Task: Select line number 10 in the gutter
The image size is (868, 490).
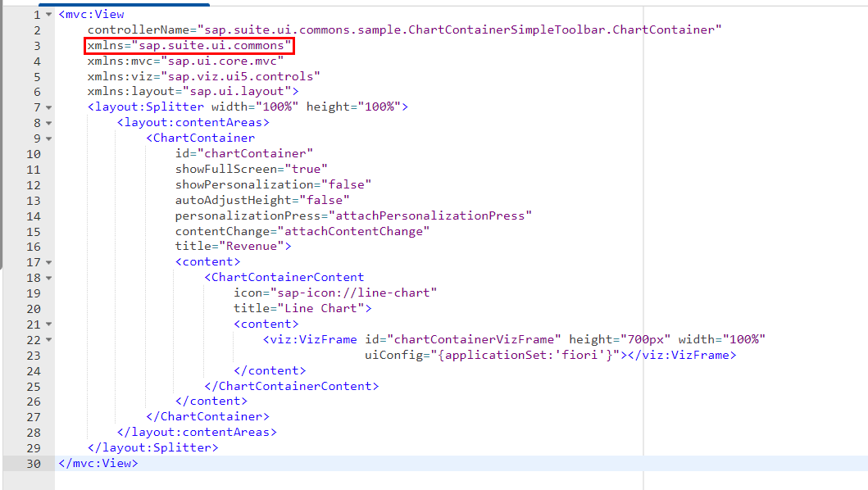Action: click(34, 154)
